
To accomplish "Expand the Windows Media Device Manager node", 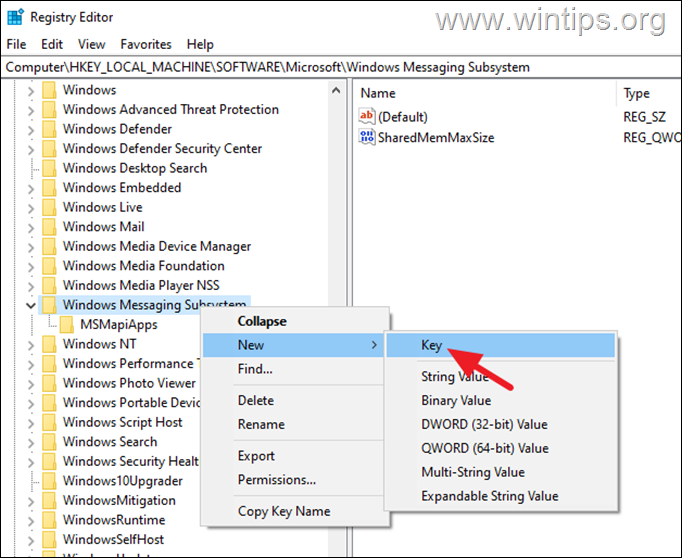I will point(31,247).
